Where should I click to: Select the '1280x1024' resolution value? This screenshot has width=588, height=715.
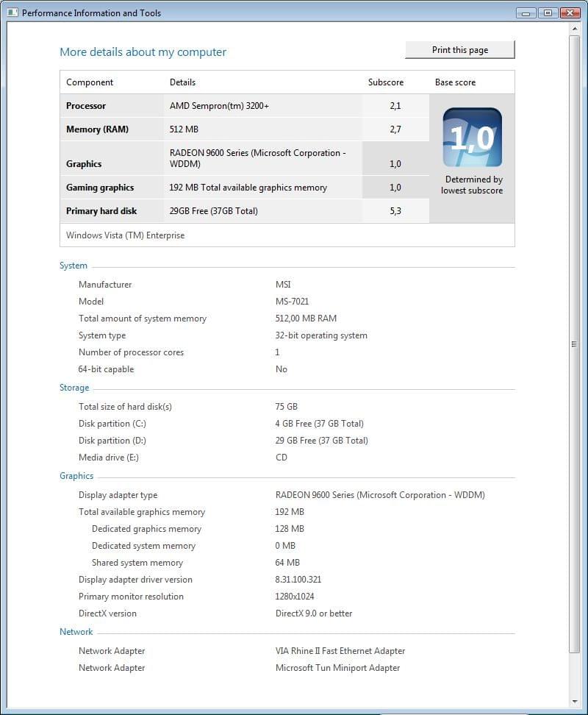(x=294, y=597)
